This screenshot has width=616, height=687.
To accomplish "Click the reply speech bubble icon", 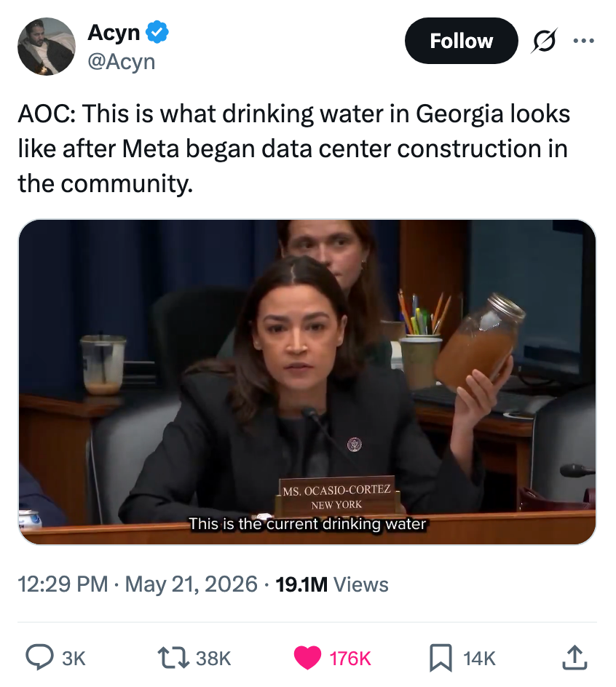I will [x=39, y=657].
